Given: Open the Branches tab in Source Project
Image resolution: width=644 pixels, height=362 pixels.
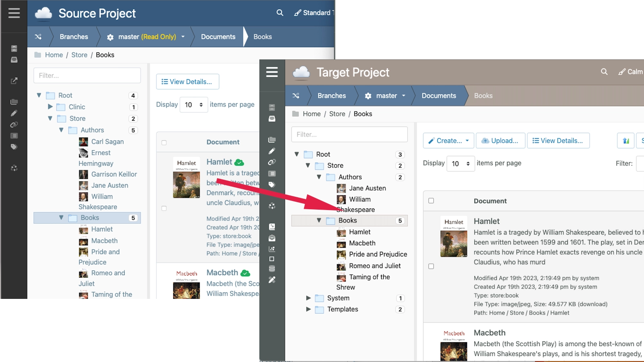Looking at the screenshot, I should pos(74,37).
